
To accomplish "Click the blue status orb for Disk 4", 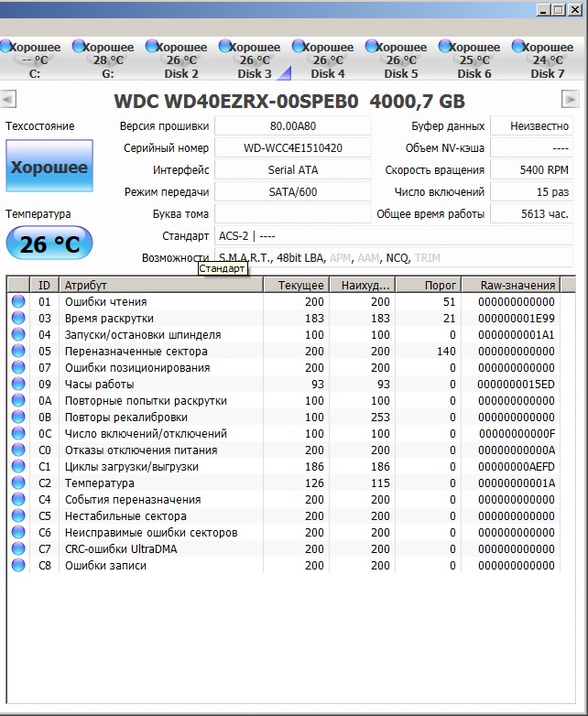I will 298,46.
